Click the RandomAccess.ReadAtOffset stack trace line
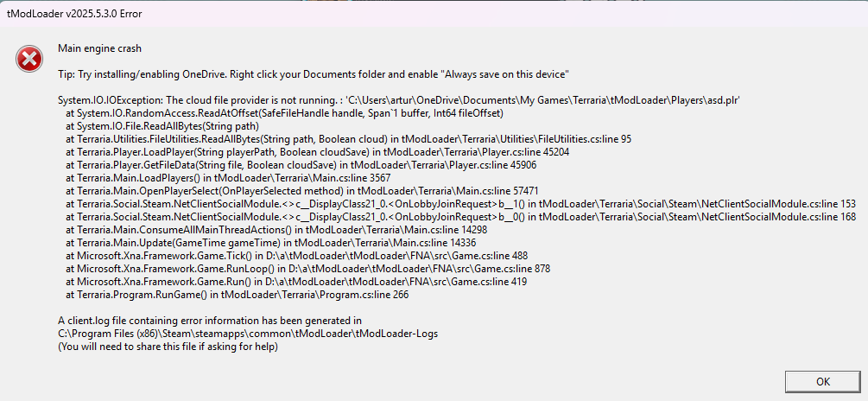 (x=284, y=113)
